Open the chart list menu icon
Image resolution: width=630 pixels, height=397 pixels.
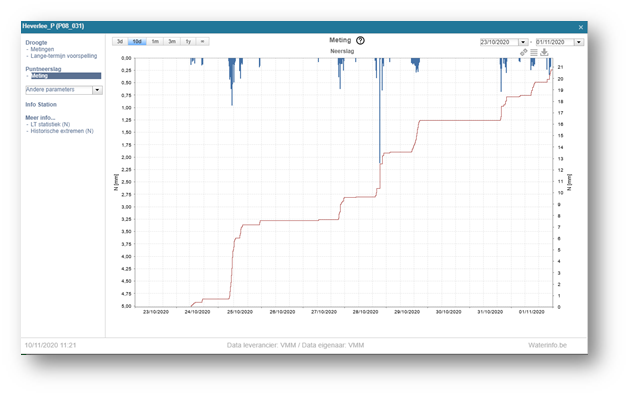534,52
